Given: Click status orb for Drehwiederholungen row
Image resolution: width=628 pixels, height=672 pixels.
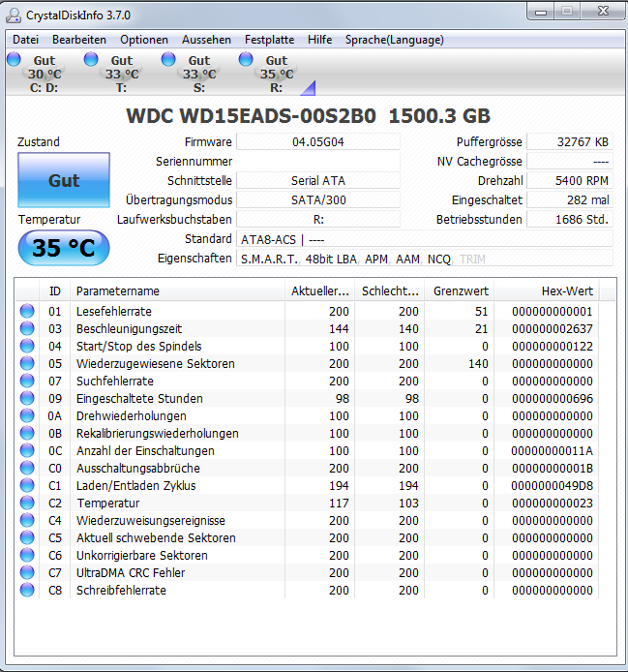Looking at the screenshot, I should tap(27, 415).
